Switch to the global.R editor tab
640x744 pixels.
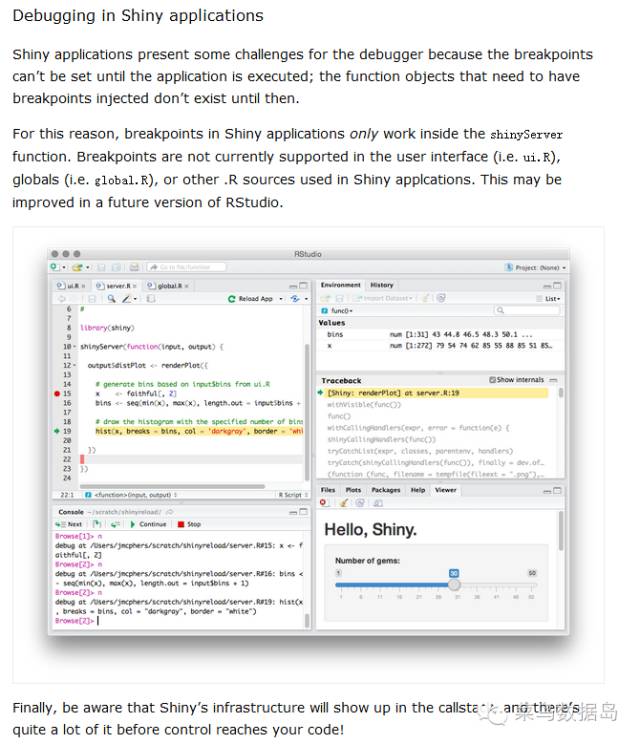coord(166,286)
